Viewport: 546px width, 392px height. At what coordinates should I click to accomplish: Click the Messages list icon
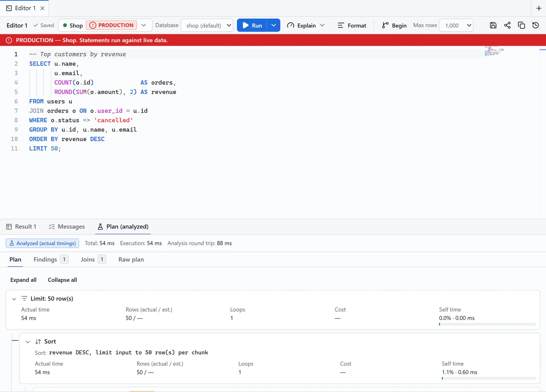coord(52,227)
